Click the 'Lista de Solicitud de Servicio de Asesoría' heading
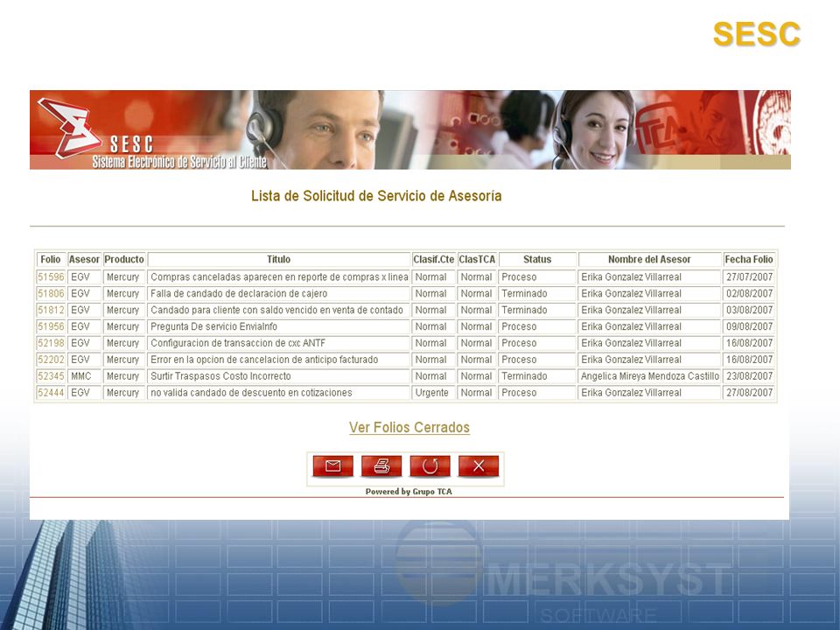 point(376,196)
